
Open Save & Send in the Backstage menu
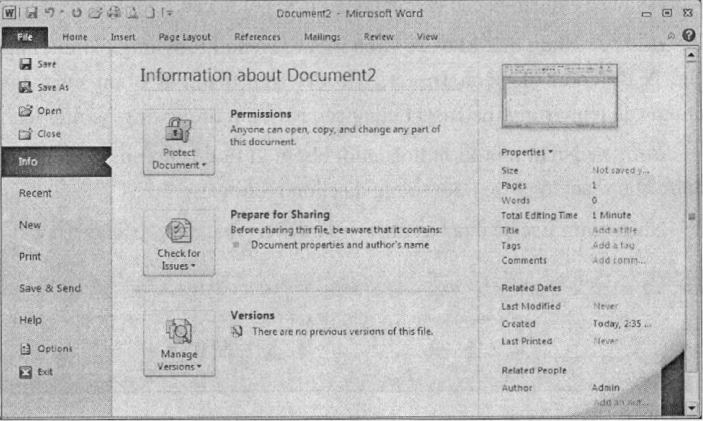50,288
